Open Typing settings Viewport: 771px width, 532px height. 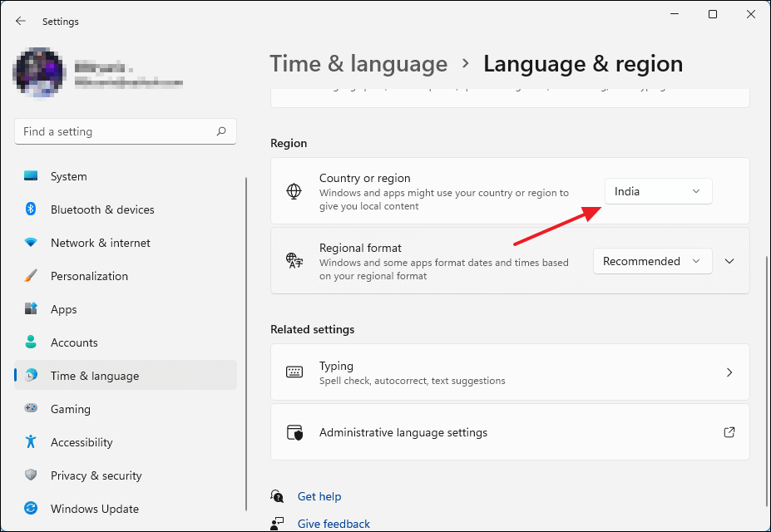click(x=509, y=372)
